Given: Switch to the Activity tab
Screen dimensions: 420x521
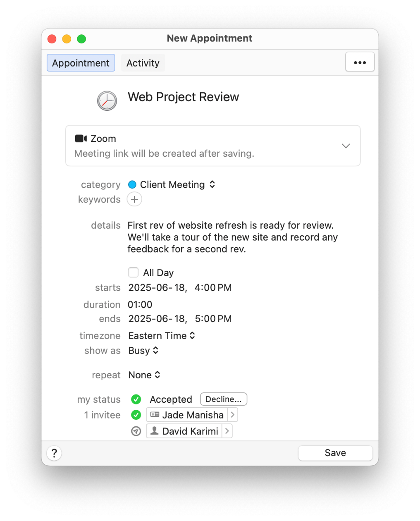Looking at the screenshot, I should pyautogui.click(x=143, y=63).
